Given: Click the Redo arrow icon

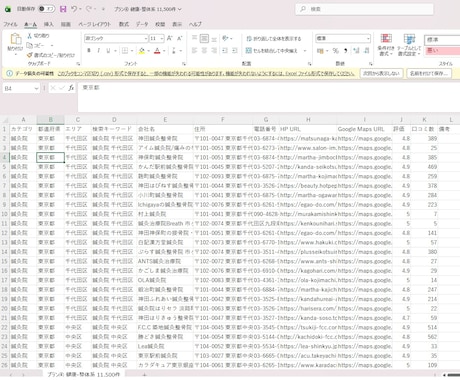Looking at the screenshot, I should pyautogui.click(x=89, y=9).
